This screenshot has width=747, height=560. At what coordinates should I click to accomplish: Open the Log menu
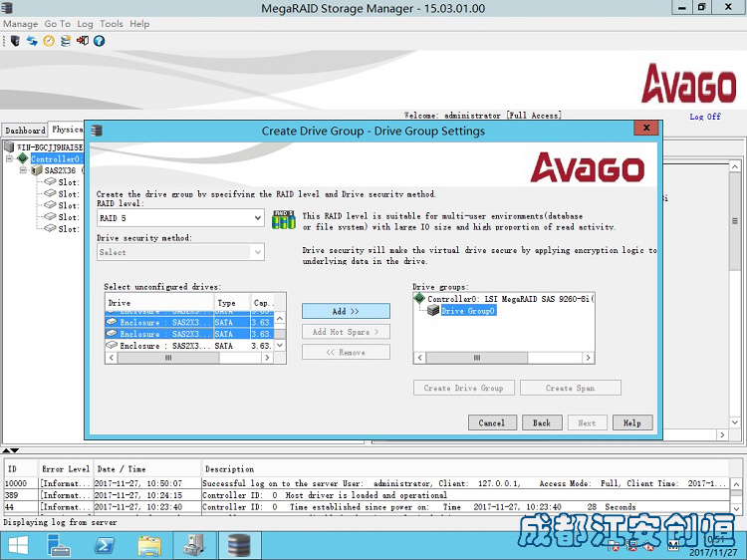(x=85, y=24)
